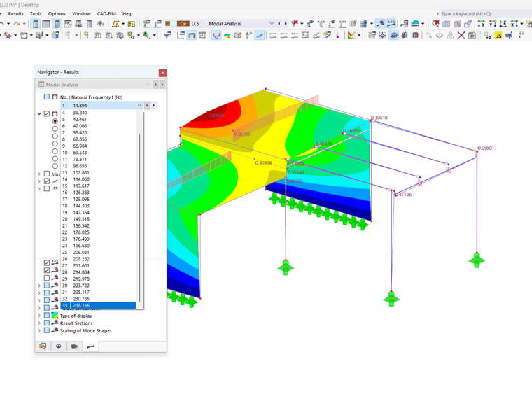The image size is (532, 399).
Task: Open the natural frequency number combo box arrow
Action: point(139,106)
